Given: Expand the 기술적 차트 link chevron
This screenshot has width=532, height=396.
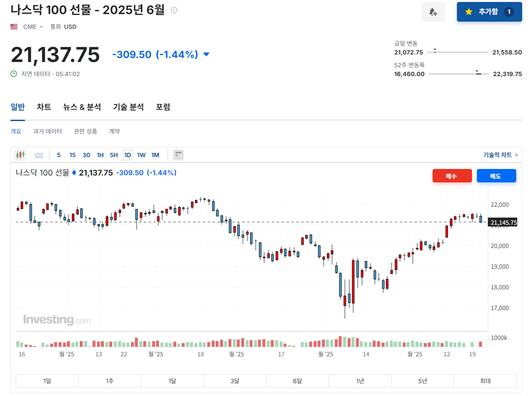Looking at the screenshot, I should click(x=516, y=155).
